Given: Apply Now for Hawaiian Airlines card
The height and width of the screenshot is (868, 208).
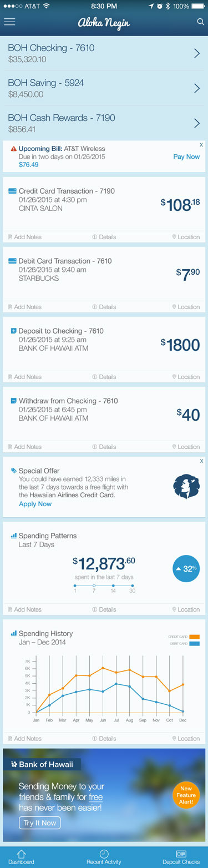Looking at the screenshot, I should [35, 504].
